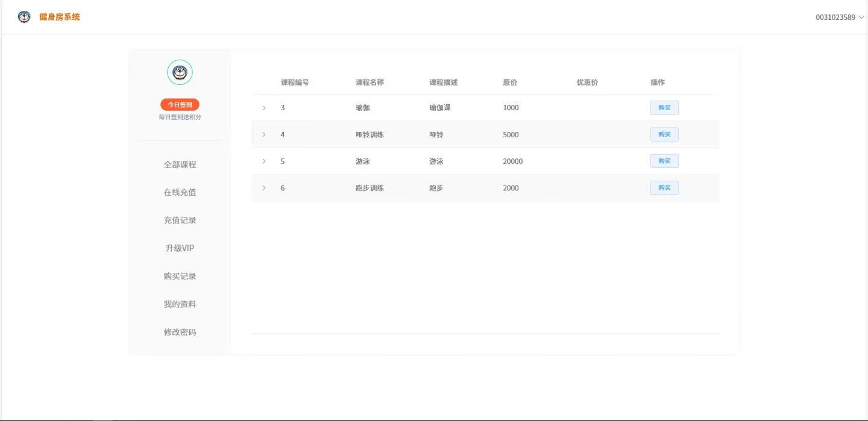The height and width of the screenshot is (421, 868).
Task: Click the gym system logo icon
Action: pos(24,17)
